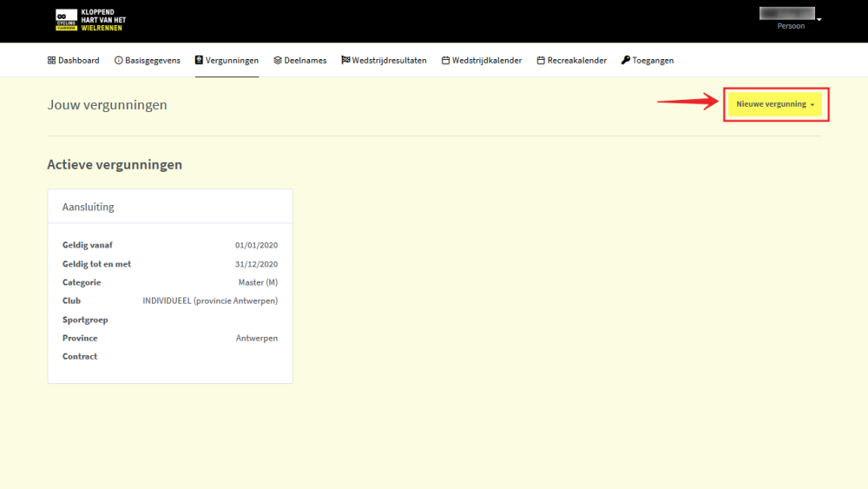Click INDIVIDUEEL (provincie Antwerpen) value
This screenshot has height=489, width=868.
(210, 301)
